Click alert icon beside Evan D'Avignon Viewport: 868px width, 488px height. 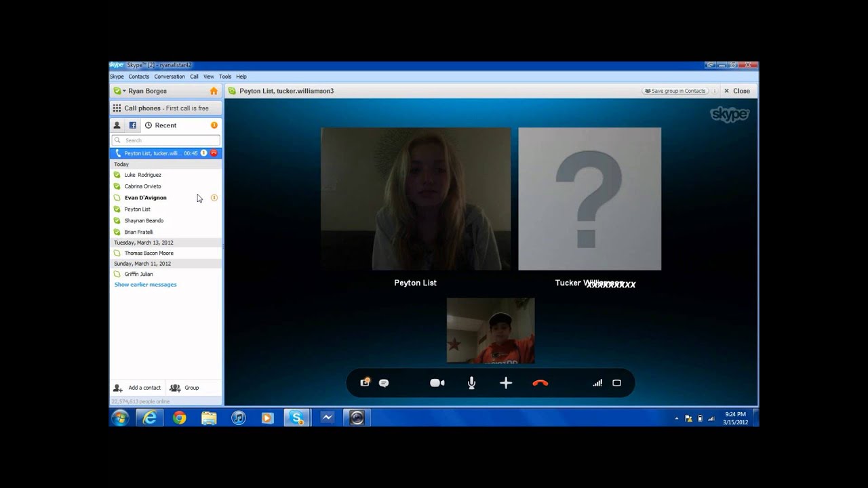click(214, 198)
